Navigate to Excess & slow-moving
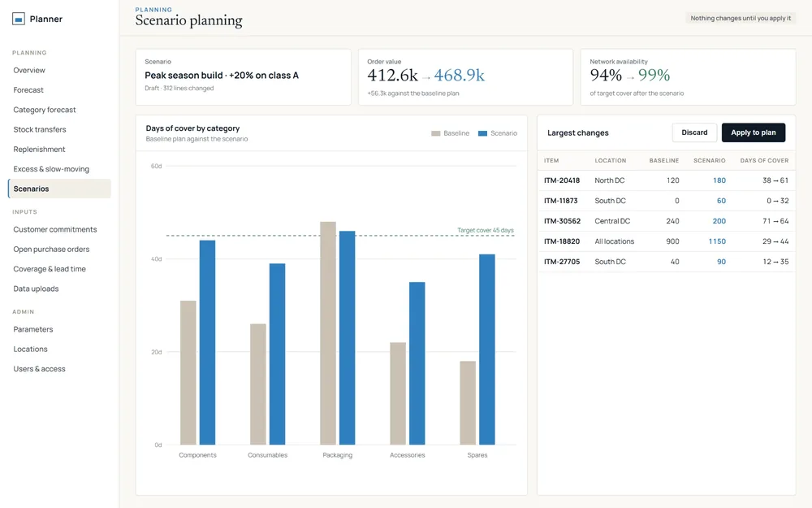The image size is (812, 508). point(51,169)
